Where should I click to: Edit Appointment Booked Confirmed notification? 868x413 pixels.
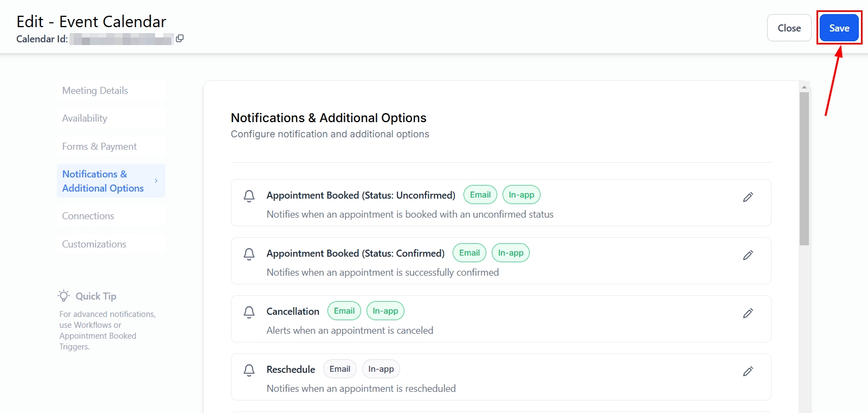[748, 255]
